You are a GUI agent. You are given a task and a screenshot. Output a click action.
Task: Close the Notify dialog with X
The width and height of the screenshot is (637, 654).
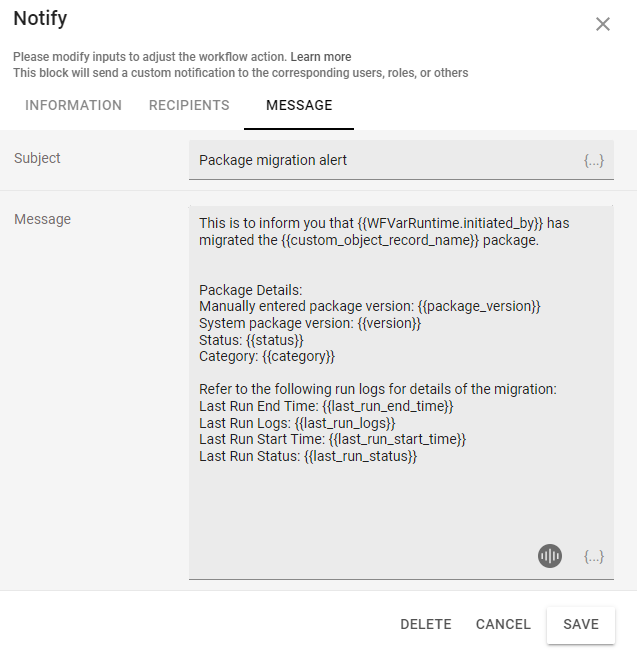coord(602,24)
